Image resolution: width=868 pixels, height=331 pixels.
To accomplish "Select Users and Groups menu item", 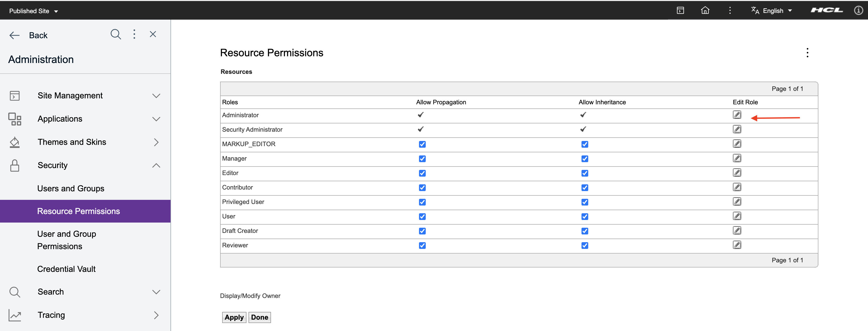I will tap(71, 188).
